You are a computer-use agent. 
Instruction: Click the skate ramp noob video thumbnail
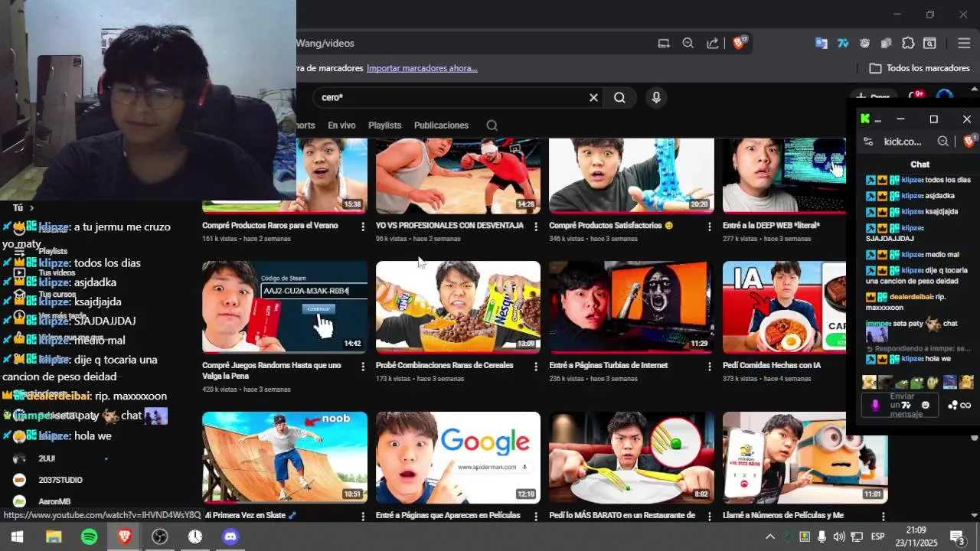point(285,457)
